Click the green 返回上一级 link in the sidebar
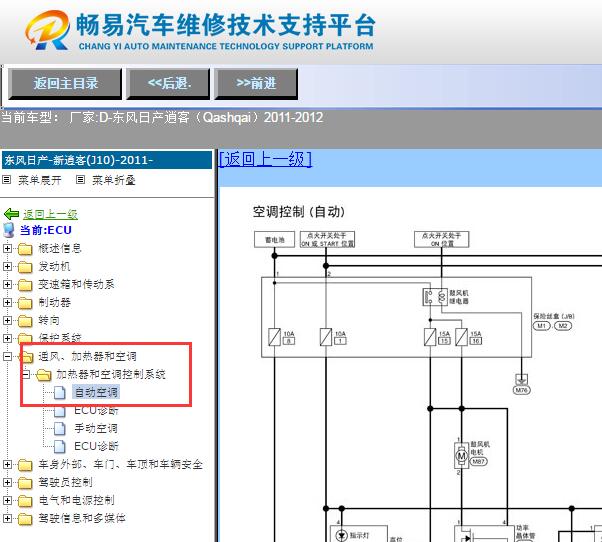Image resolution: width=602 pixels, height=542 pixels. coord(50,214)
